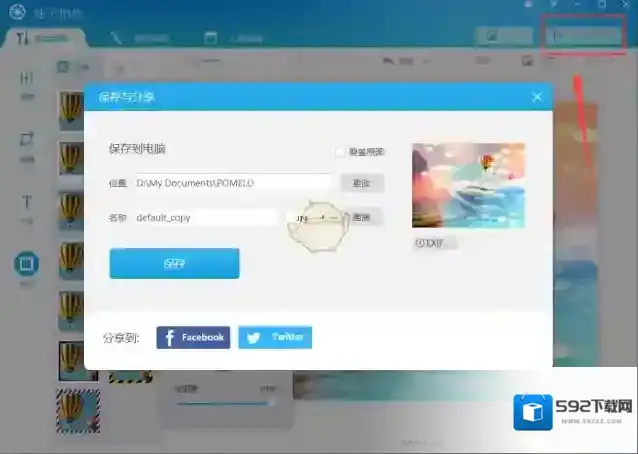Open the first tab in top bar

tap(45, 38)
